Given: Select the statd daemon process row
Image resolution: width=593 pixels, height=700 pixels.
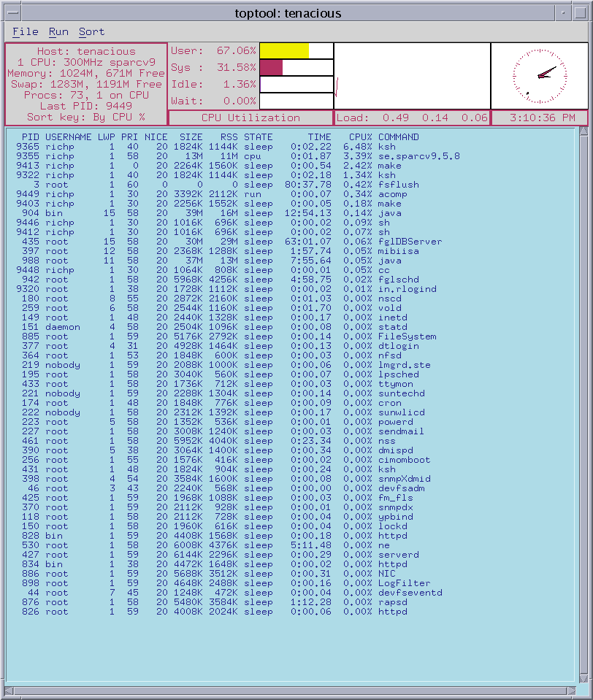Looking at the screenshot, I should click(x=215, y=327).
